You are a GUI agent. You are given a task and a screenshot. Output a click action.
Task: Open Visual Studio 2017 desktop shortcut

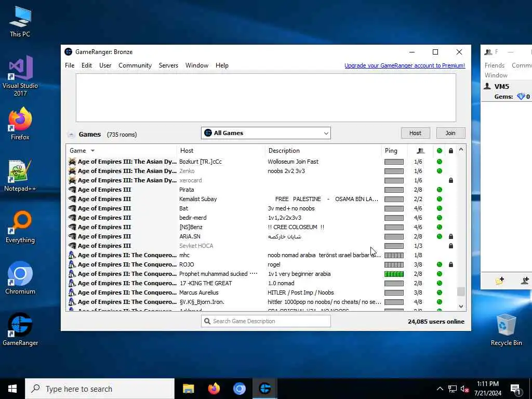(20, 76)
